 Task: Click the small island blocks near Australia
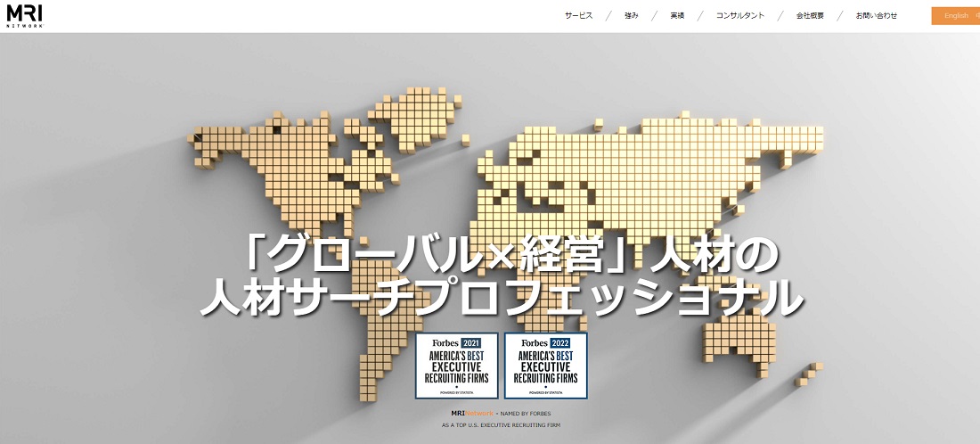coord(809,374)
